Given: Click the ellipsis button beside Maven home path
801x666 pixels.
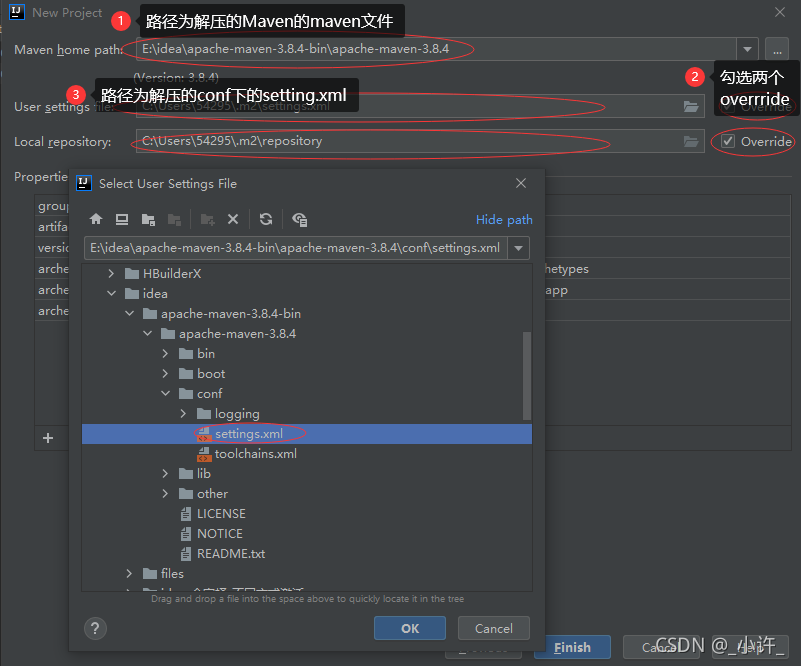Looking at the screenshot, I should pos(777,50).
